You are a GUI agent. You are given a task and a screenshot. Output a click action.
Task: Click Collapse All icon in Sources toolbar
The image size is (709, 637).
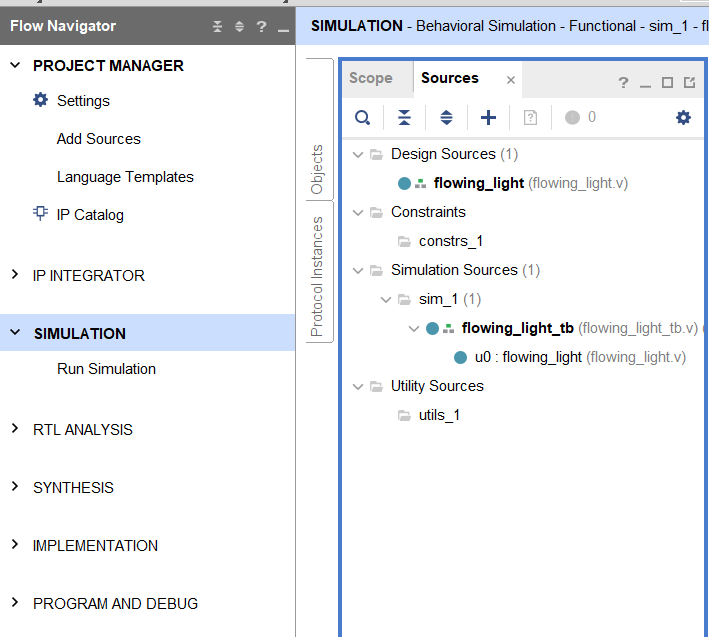coord(404,118)
